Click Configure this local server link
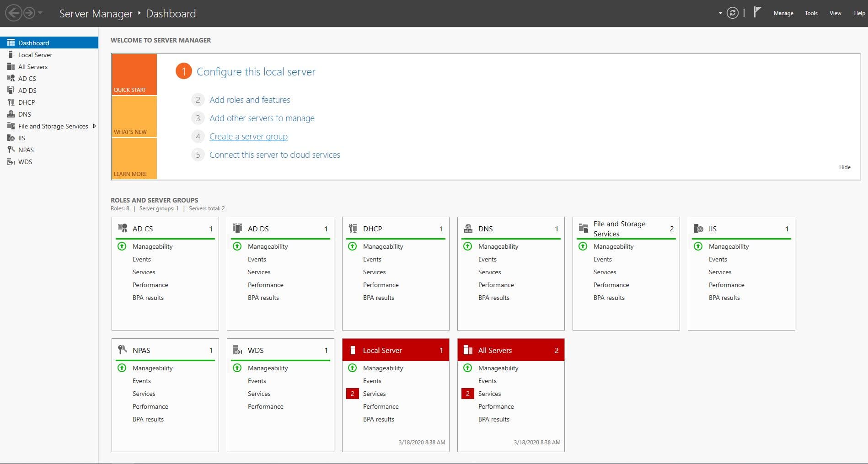The image size is (868, 464). pos(256,72)
